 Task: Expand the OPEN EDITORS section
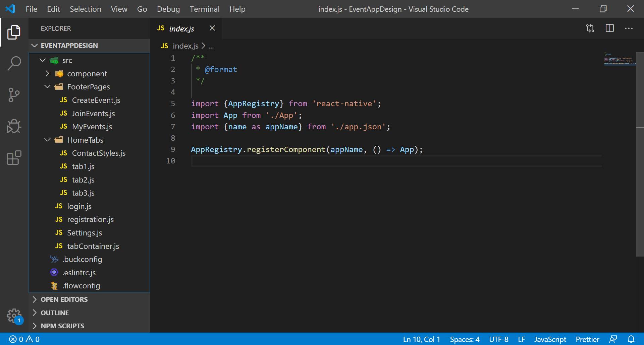[x=89, y=299]
